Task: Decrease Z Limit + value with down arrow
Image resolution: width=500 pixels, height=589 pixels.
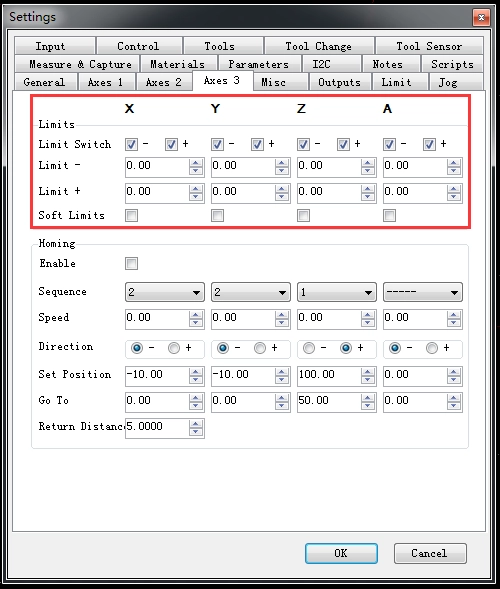Action: pyautogui.click(x=368, y=196)
